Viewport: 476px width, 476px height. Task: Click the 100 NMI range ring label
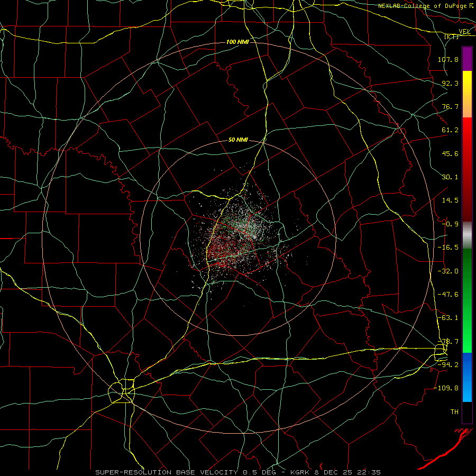tap(237, 42)
